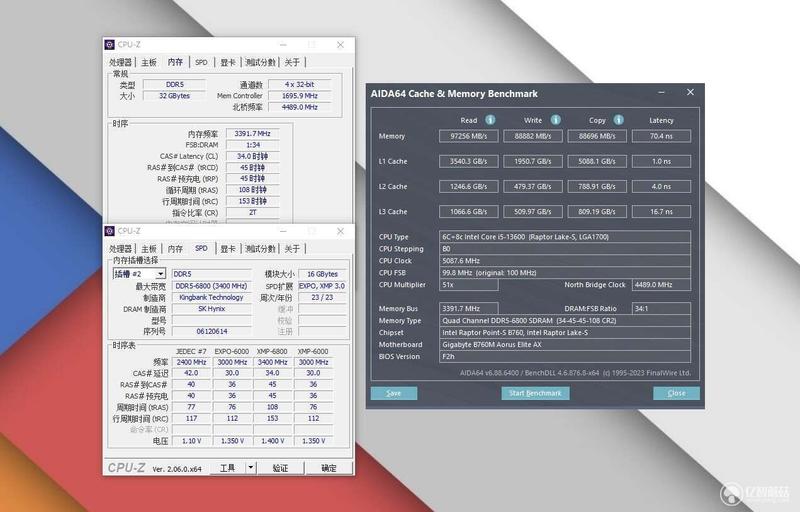Viewport: 800px width, 512px height.
Task: Open 测试分数 tab in lower CPU-Z window
Action: [x=260, y=249]
